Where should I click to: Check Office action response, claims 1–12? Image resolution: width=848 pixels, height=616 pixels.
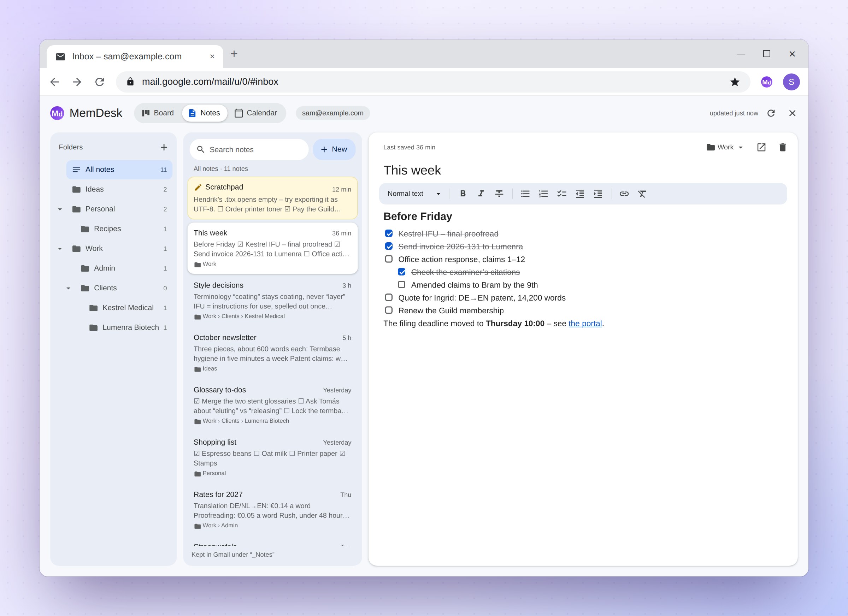click(x=389, y=259)
